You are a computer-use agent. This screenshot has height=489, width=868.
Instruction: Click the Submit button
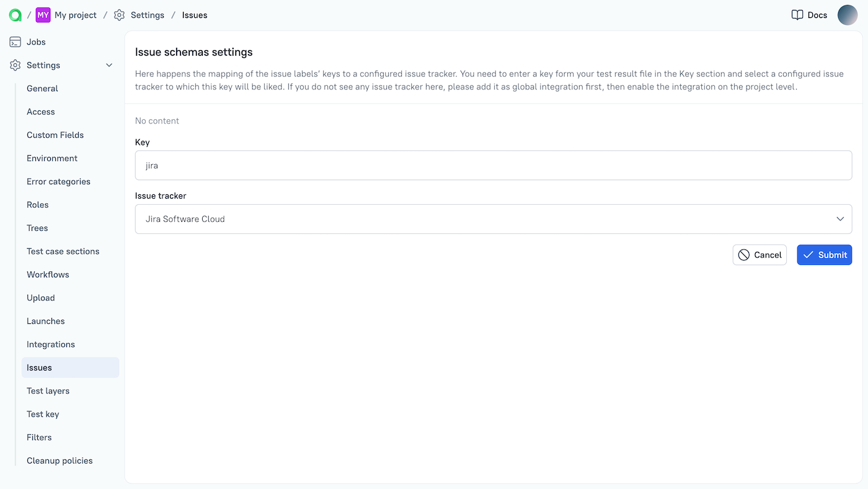coord(824,255)
